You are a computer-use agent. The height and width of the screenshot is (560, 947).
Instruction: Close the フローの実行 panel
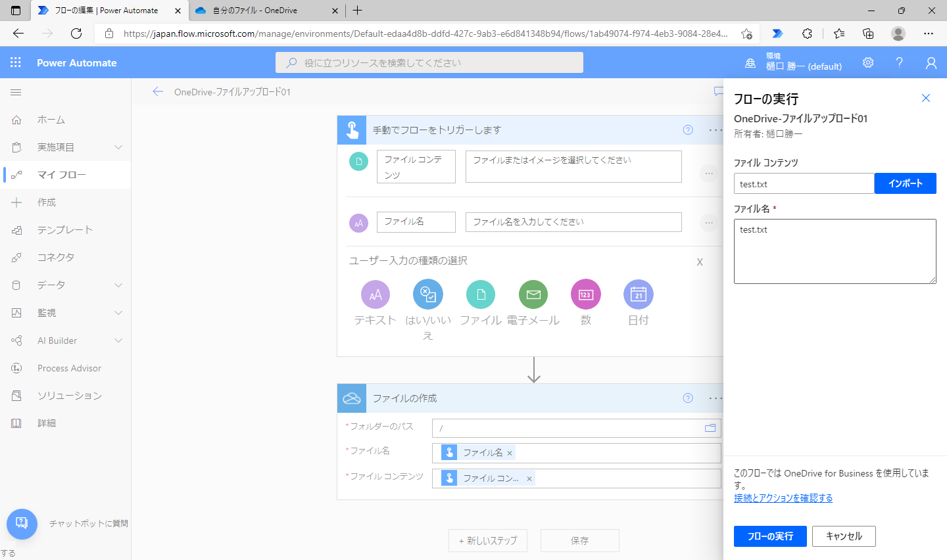926,98
